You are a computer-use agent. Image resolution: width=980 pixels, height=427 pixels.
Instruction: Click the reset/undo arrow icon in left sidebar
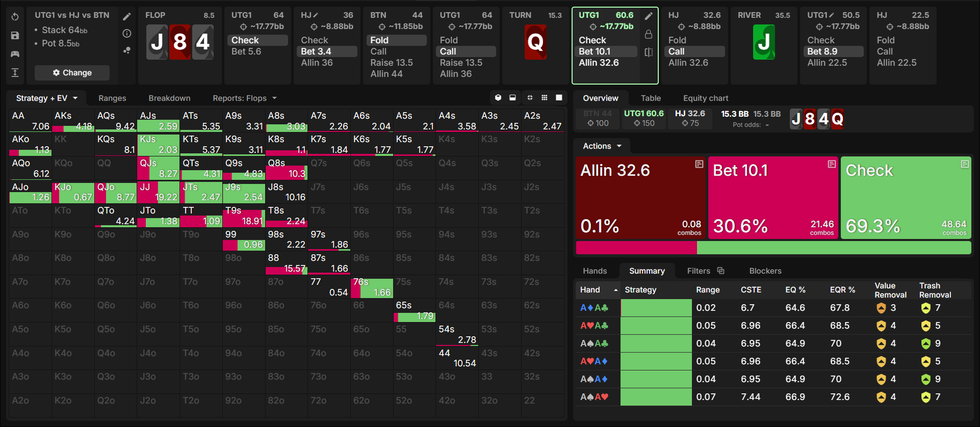point(15,17)
